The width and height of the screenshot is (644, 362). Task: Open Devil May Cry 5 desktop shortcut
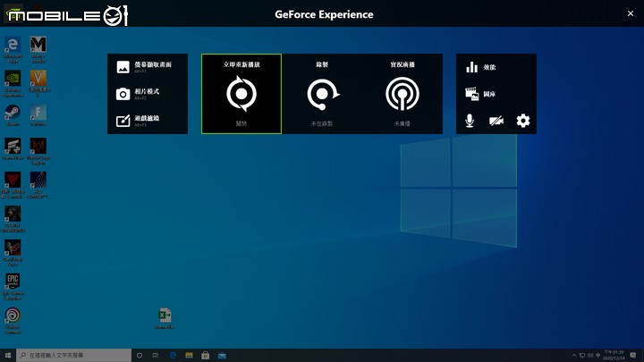click(x=13, y=253)
